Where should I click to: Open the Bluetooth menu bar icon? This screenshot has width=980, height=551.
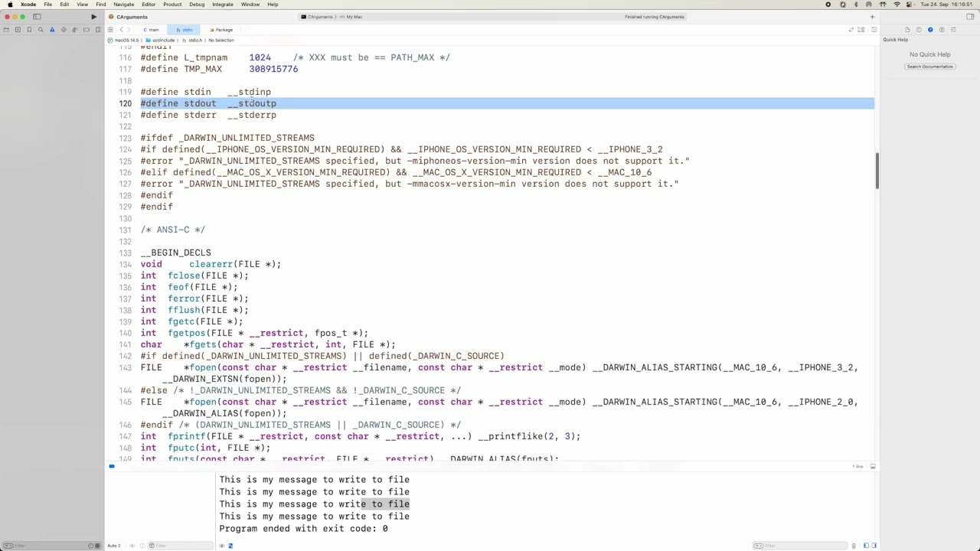click(x=856, y=5)
